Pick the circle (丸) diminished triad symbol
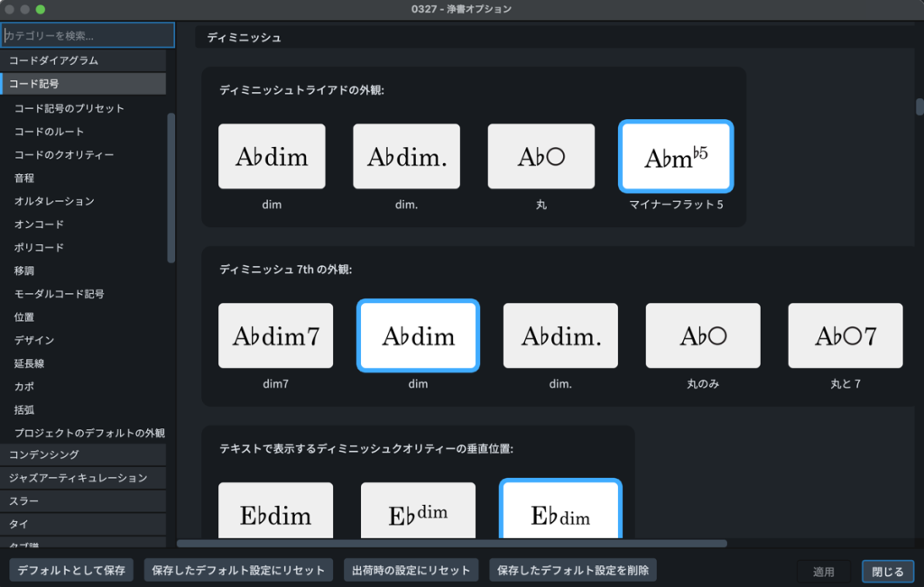This screenshot has width=924, height=587. 541,156
